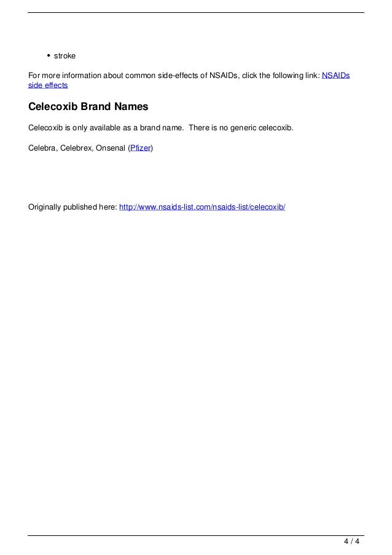392x555 pixels.
Task: Click the 'Originally published here:' text
Action: [73, 207]
